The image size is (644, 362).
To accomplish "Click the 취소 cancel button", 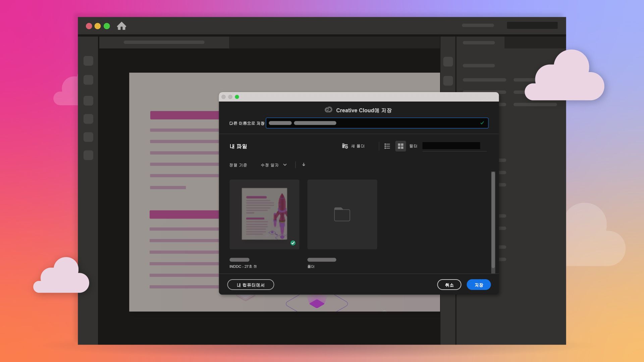I will [449, 285].
